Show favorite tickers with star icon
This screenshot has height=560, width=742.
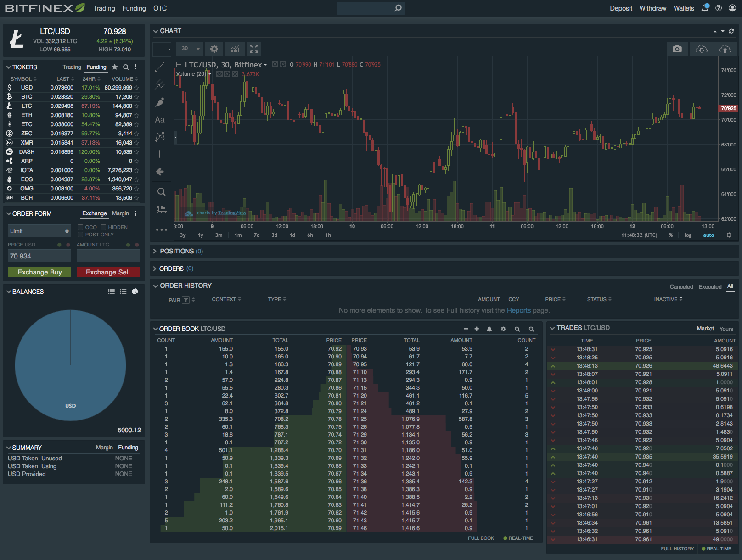pos(115,67)
